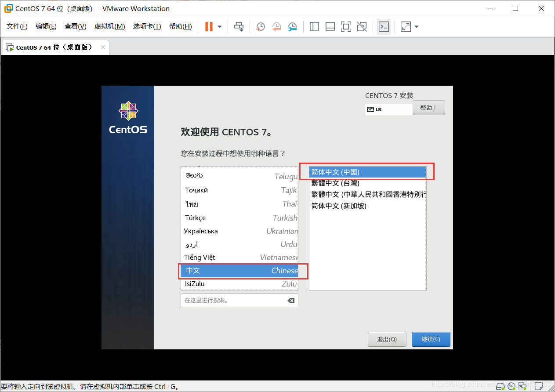The height and width of the screenshot is (392, 555).
Task: Open the 编辑(E) menu
Action: (x=46, y=27)
